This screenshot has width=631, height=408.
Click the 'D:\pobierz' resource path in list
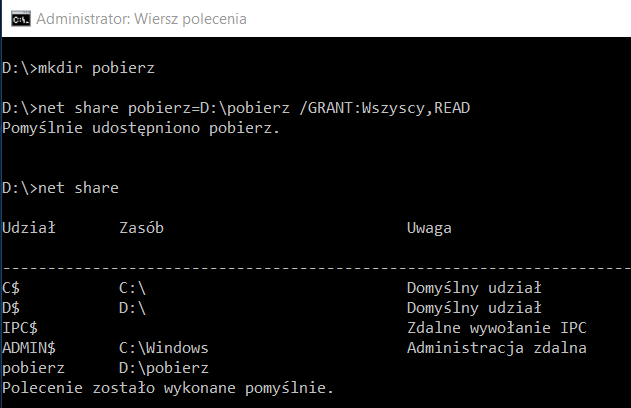coord(164,368)
